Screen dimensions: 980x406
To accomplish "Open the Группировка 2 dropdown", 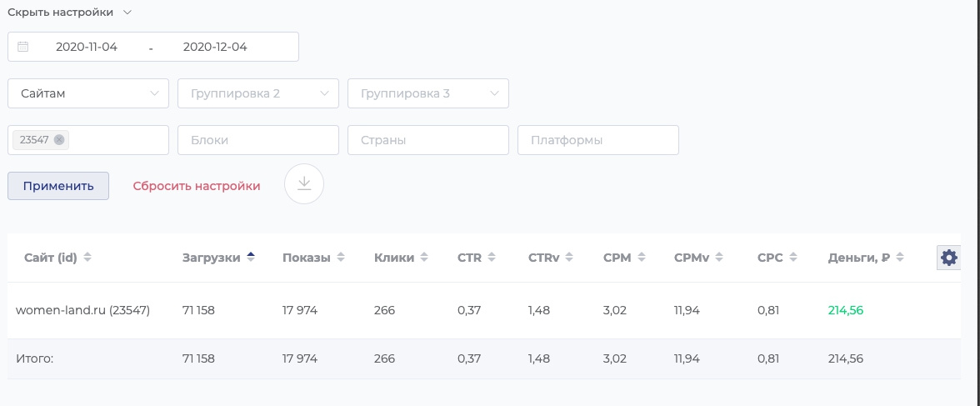I will pos(258,93).
